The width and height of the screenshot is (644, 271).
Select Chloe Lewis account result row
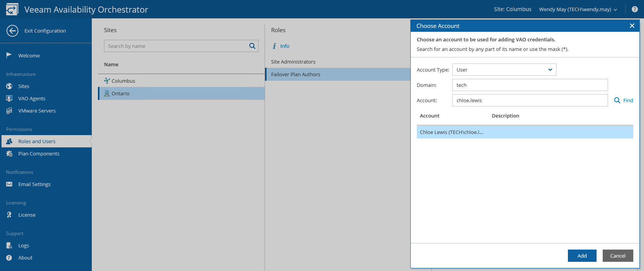click(525, 132)
